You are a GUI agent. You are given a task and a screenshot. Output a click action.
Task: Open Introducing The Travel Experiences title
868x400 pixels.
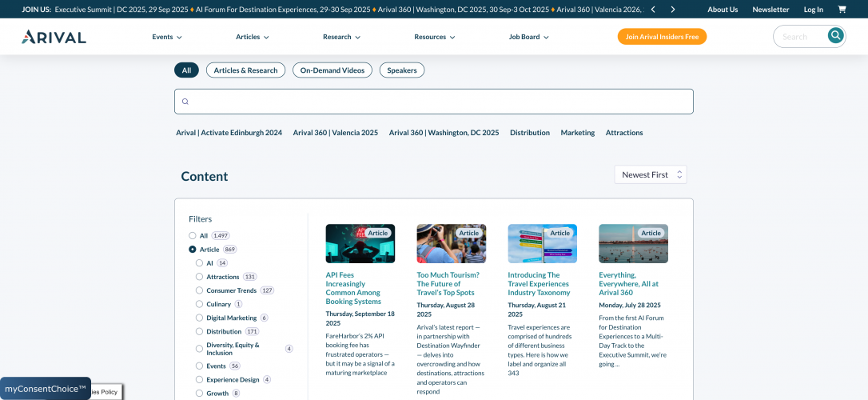click(x=540, y=284)
